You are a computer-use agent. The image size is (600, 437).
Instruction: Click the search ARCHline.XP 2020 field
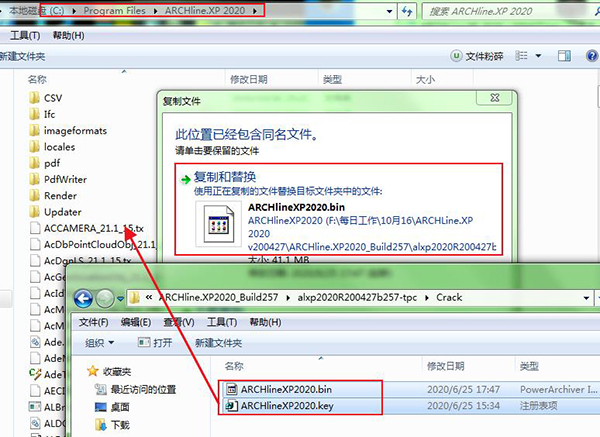509,11
